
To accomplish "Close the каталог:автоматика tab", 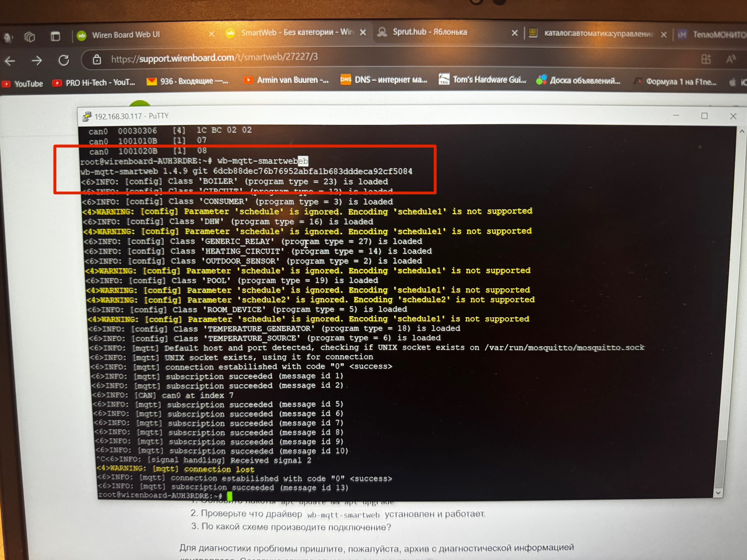I will (664, 34).
